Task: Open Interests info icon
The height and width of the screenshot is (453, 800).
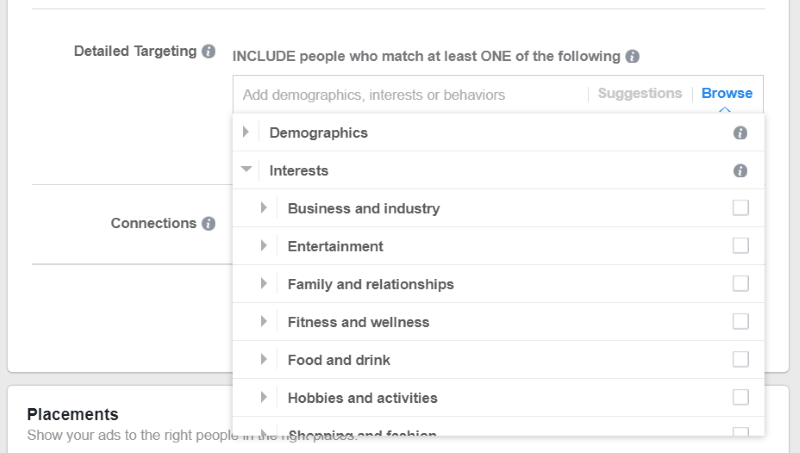Action: coord(740,170)
